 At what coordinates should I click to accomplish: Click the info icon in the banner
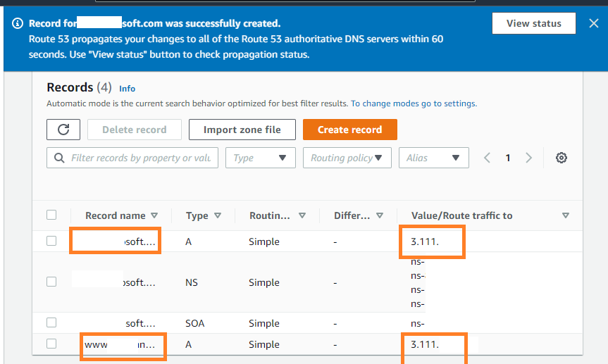pos(18,23)
